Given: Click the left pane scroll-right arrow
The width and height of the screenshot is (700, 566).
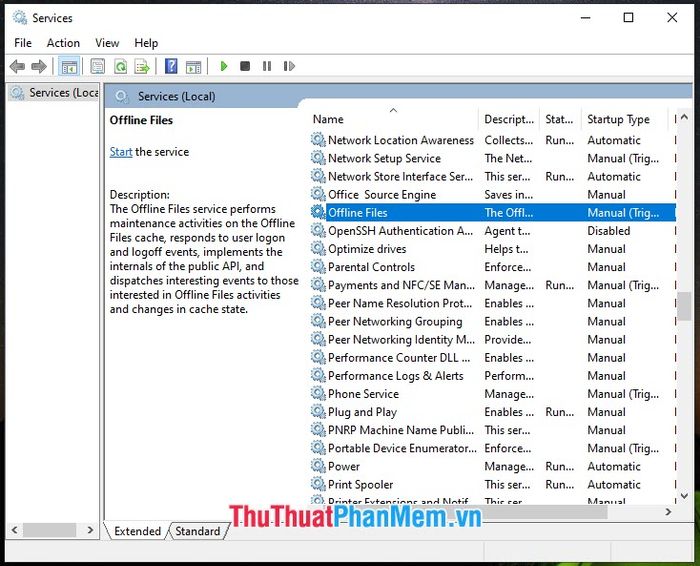Looking at the screenshot, I should 91,530.
